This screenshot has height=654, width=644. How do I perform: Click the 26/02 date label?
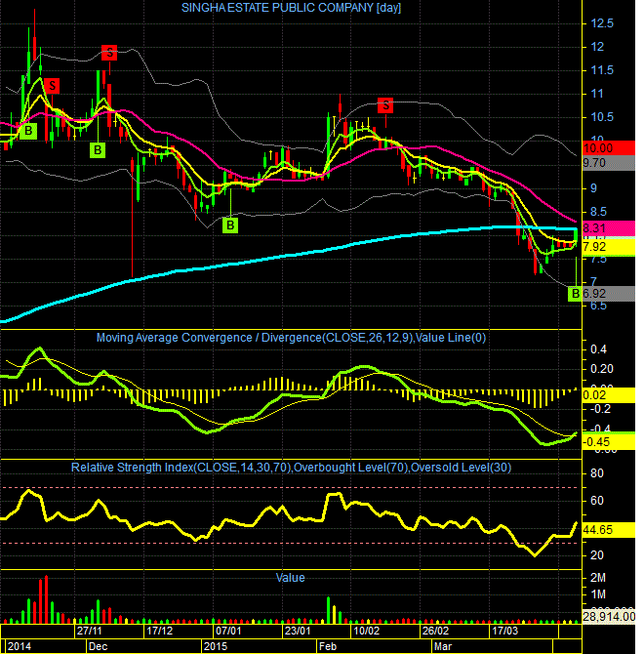tap(435, 631)
